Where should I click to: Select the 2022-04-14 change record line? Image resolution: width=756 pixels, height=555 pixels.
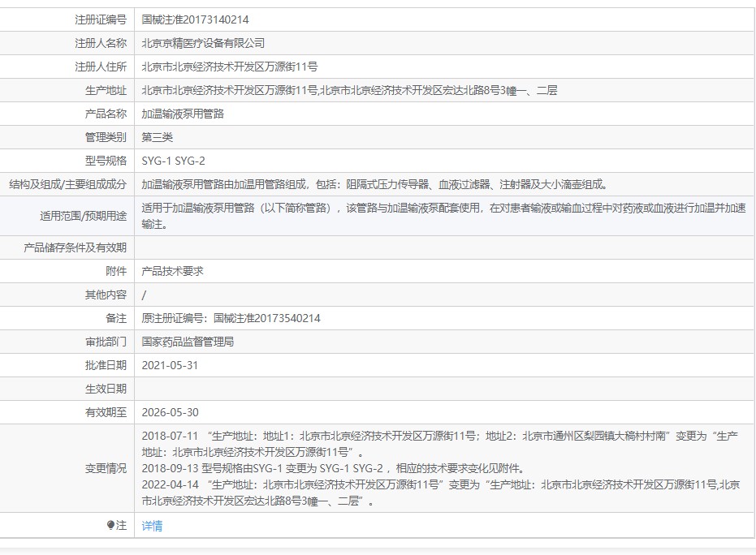tap(441, 493)
